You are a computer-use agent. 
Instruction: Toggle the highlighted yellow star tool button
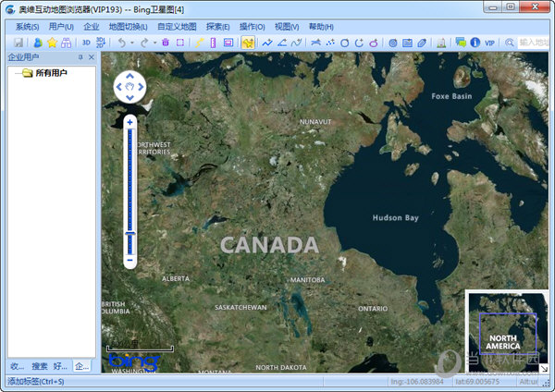click(248, 43)
